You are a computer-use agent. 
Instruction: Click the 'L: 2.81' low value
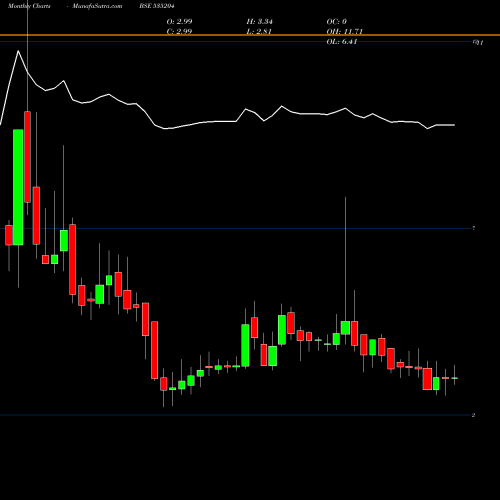coord(259,31)
